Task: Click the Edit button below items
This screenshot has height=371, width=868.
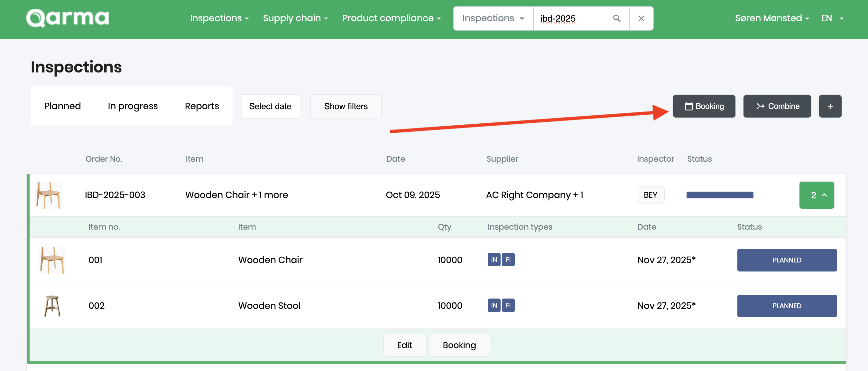Action: [x=404, y=345]
